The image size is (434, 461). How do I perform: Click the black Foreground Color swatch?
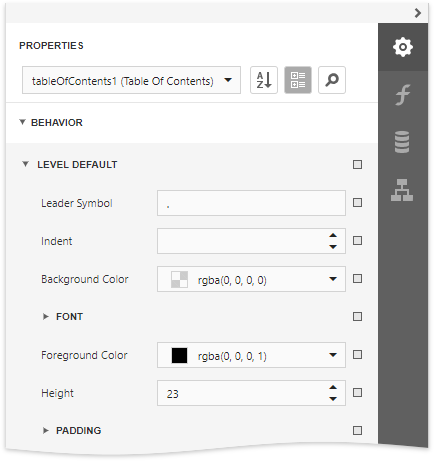pyautogui.click(x=179, y=355)
